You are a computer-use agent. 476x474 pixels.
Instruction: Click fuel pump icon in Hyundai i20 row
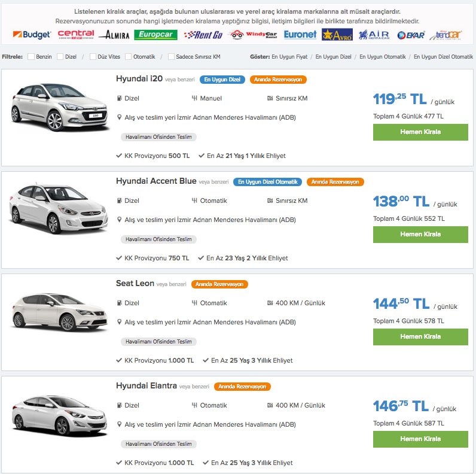(x=120, y=98)
